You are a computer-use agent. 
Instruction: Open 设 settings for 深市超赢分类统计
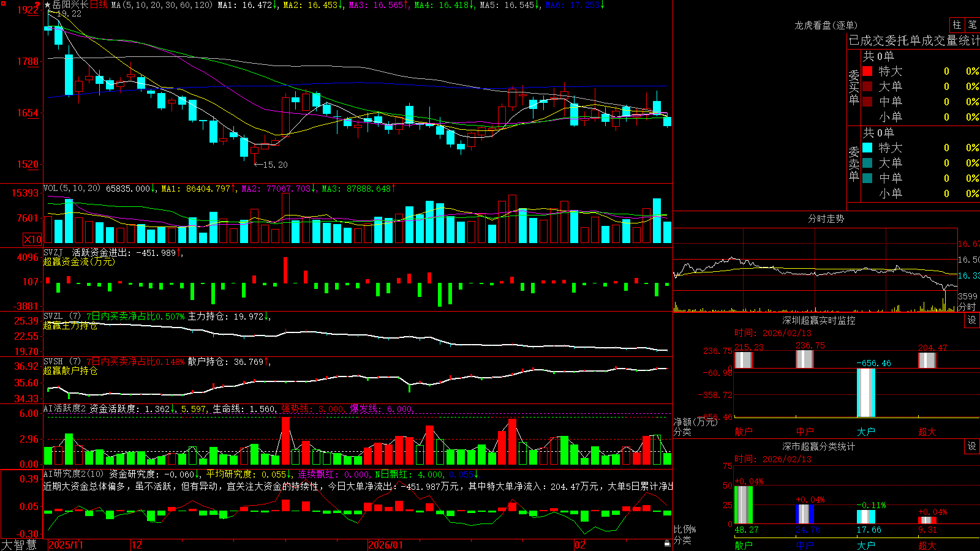click(972, 446)
